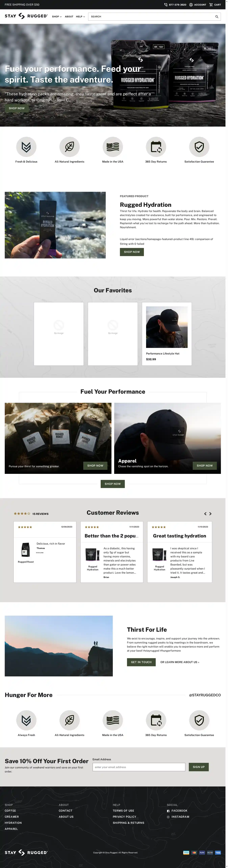Screen dimensions: 228x868
Task: Expand the Shop dropdown menu
Action: tap(57, 17)
